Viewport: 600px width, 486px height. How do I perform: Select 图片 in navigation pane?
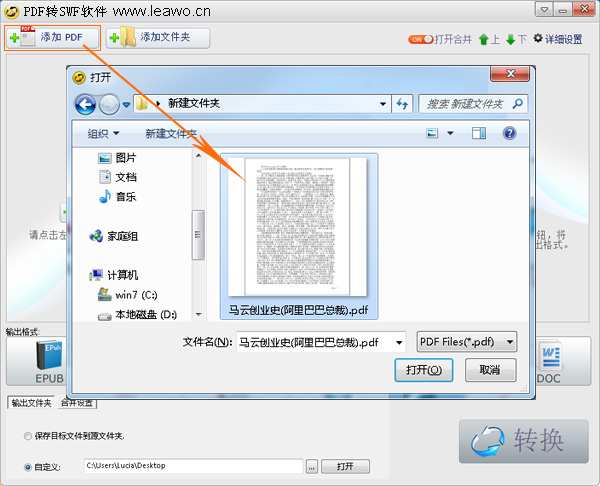click(117, 158)
